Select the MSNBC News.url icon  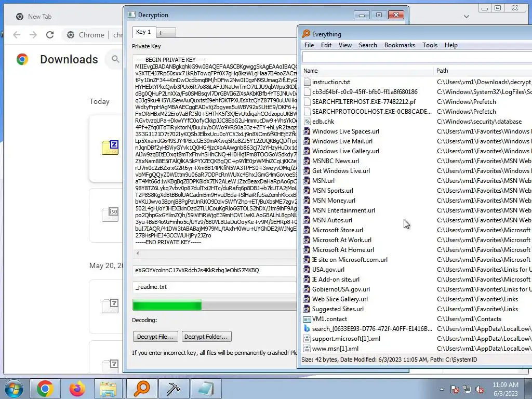click(x=307, y=161)
